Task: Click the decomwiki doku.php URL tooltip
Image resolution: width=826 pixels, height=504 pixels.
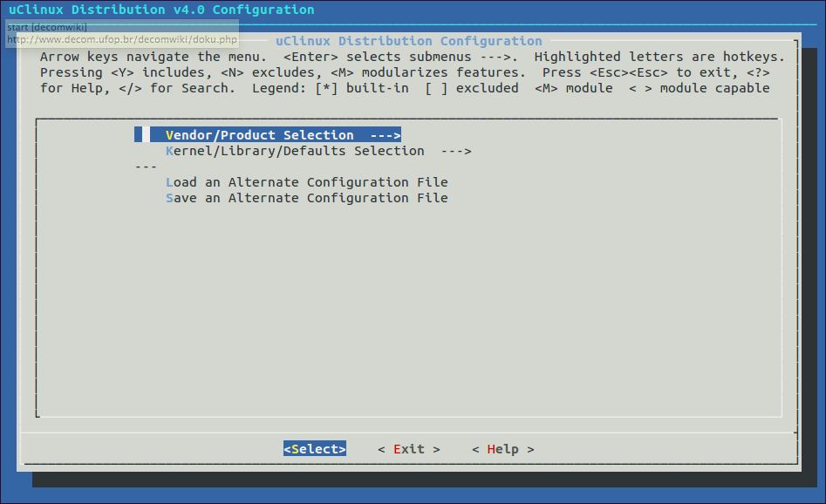Action: tap(122, 34)
